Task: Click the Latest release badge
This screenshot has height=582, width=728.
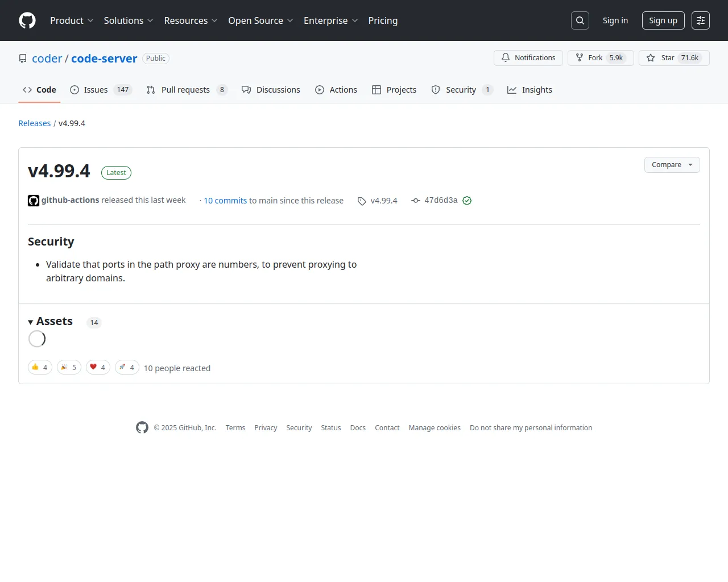Action: (116, 173)
